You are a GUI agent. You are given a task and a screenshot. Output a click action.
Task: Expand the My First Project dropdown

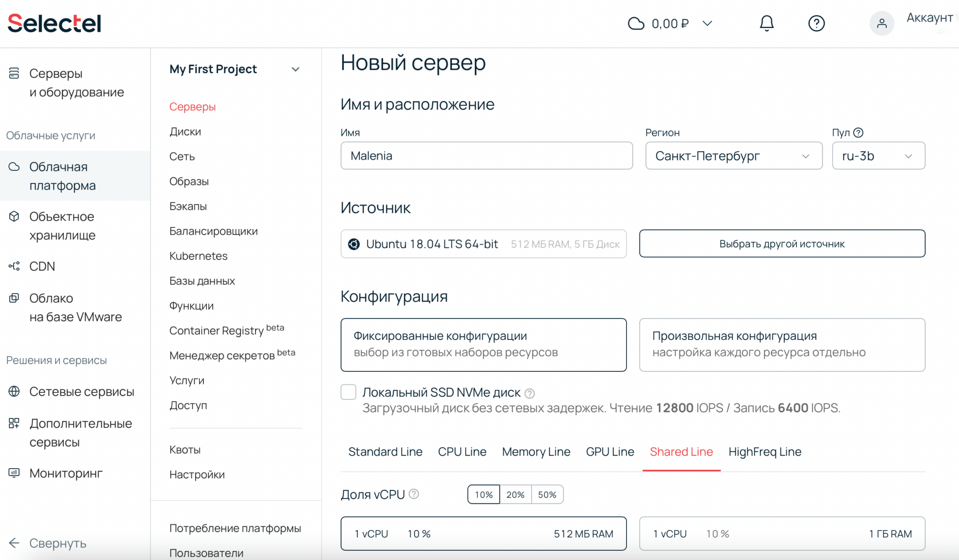click(296, 69)
